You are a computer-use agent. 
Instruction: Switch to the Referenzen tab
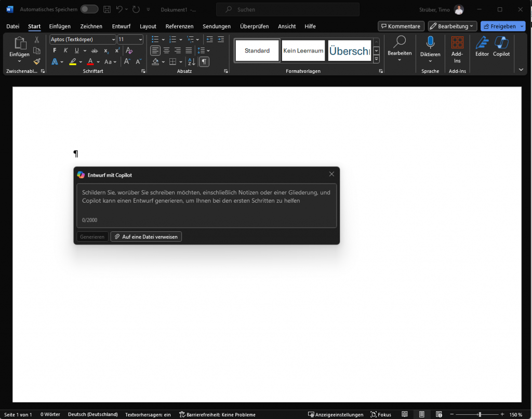coord(179,27)
